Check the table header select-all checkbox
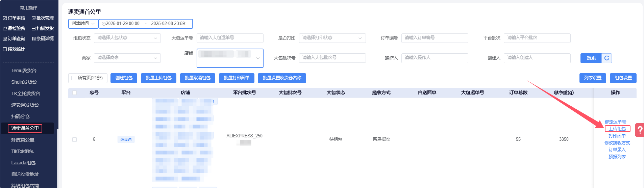The image size is (644, 188). point(74,92)
